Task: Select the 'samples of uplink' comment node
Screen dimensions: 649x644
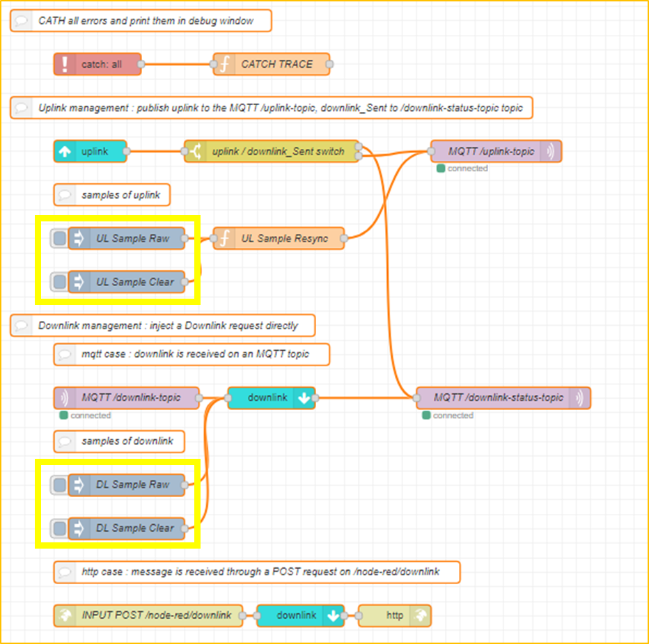Action: coord(120,195)
